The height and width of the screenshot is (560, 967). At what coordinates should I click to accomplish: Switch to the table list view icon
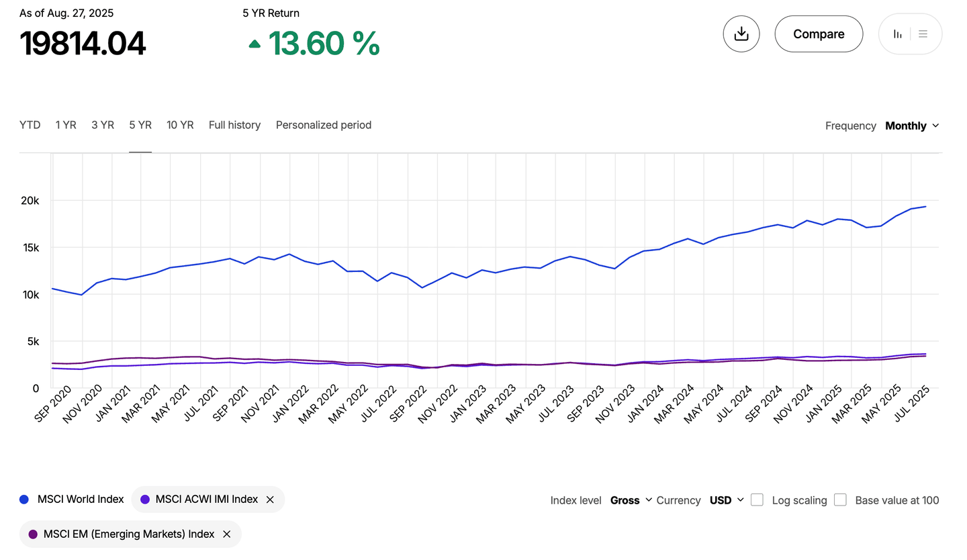click(923, 34)
